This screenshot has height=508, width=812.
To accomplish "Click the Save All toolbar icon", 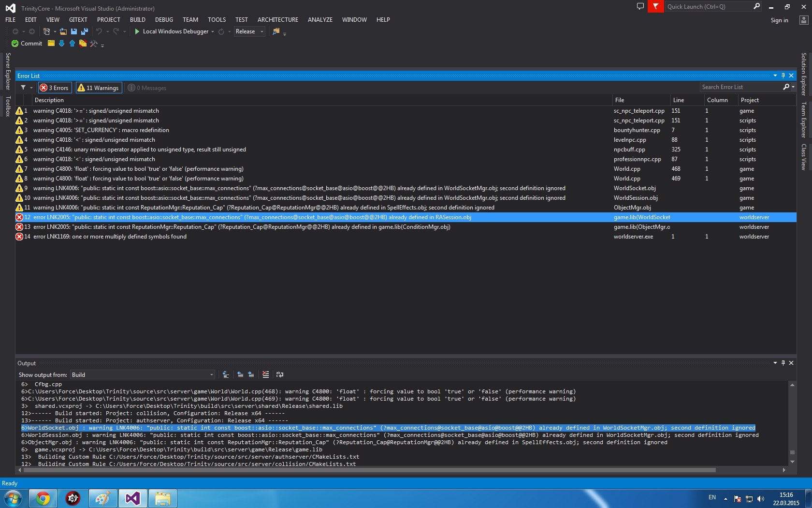I will 85,31.
